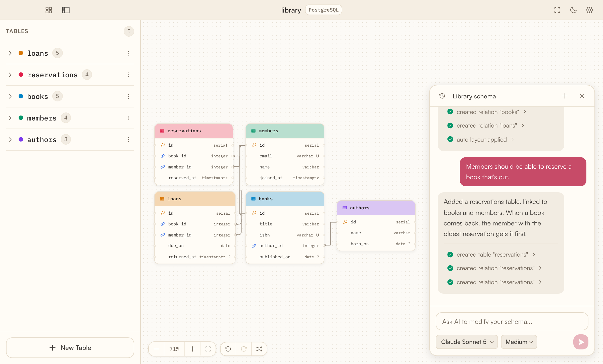603x364 pixels.
Task: Open options menu for loans table
Action: (x=129, y=53)
